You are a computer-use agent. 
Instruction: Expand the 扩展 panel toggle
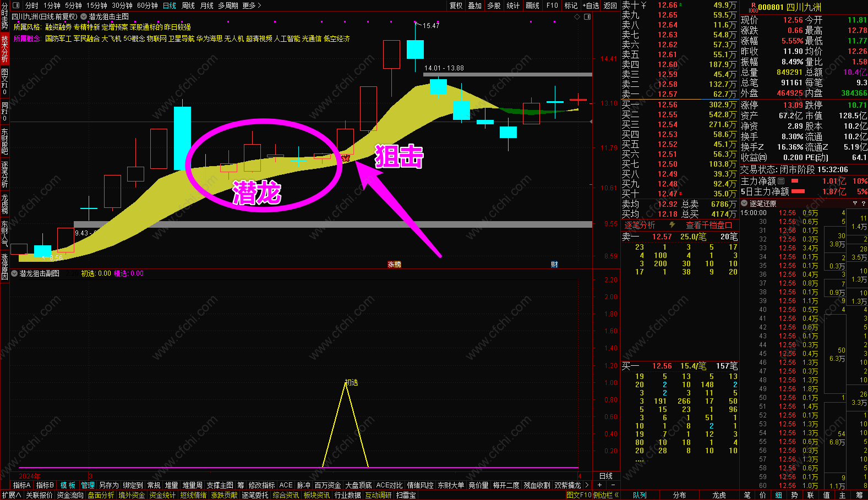click(x=11, y=495)
